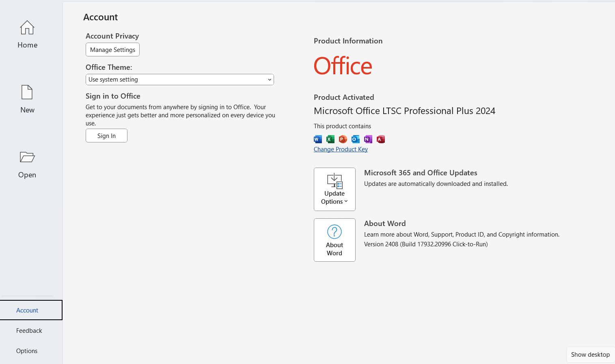Click the Manage Settings button
The height and width of the screenshot is (364, 615).
click(112, 50)
